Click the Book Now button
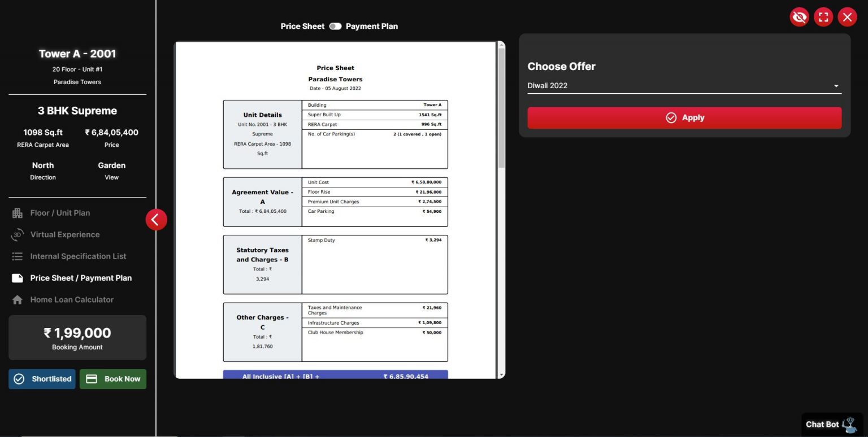 click(113, 379)
